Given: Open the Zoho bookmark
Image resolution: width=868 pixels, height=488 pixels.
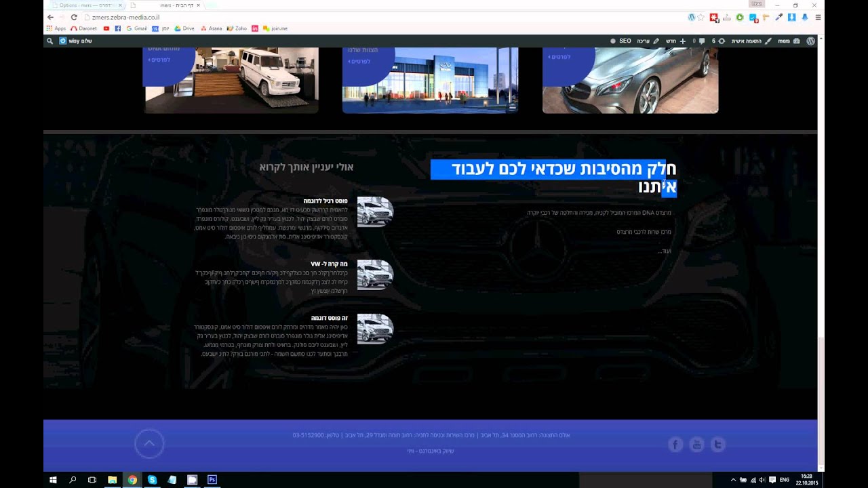Looking at the screenshot, I should pos(237,28).
